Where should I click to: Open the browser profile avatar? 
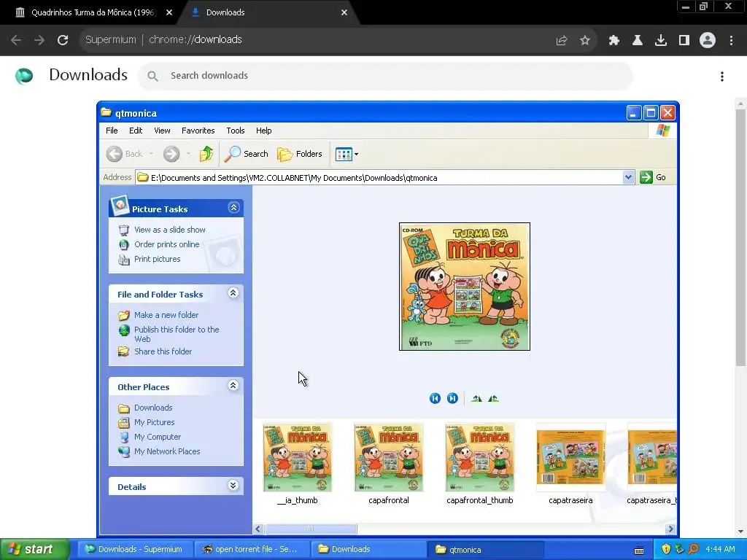click(x=708, y=40)
